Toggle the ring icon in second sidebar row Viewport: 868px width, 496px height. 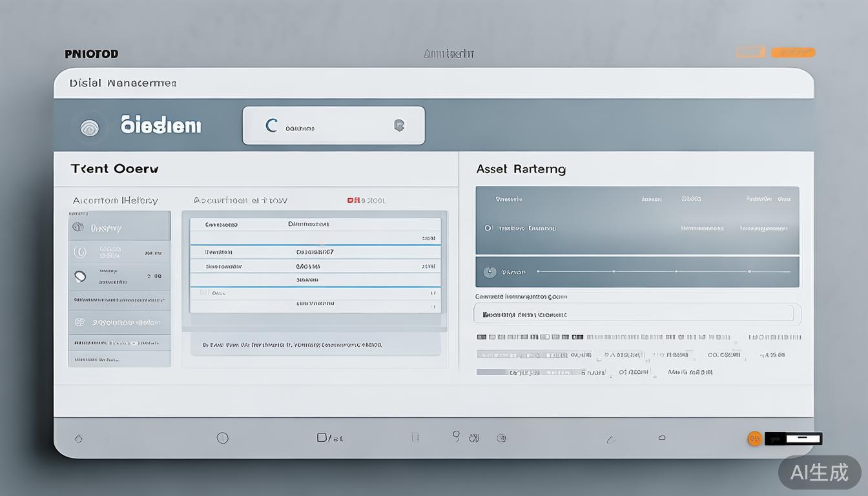80,252
